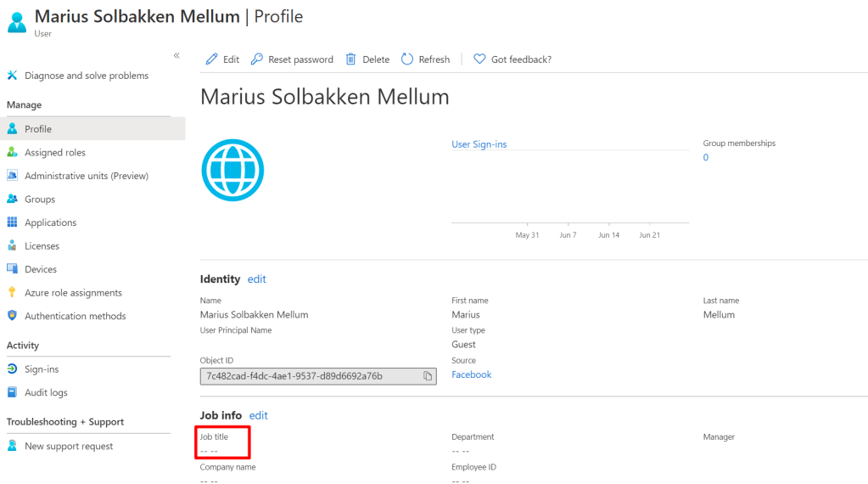Click the Reset password key icon

point(257,59)
